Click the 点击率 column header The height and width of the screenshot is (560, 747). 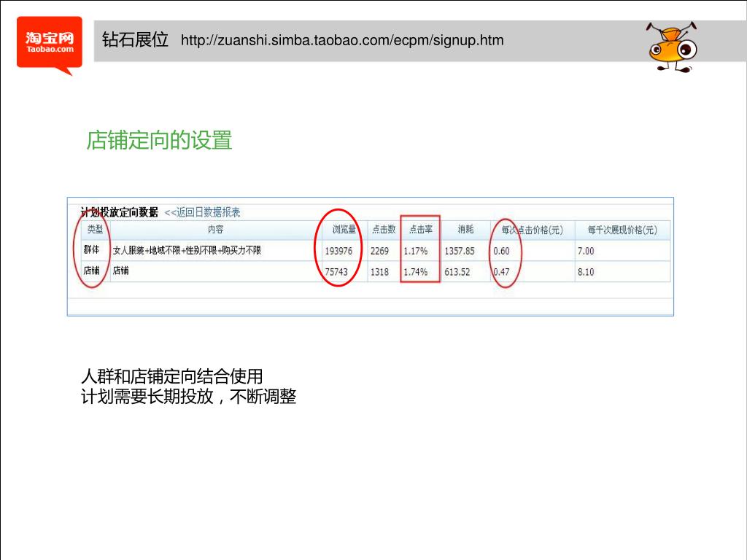(x=421, y=230)
